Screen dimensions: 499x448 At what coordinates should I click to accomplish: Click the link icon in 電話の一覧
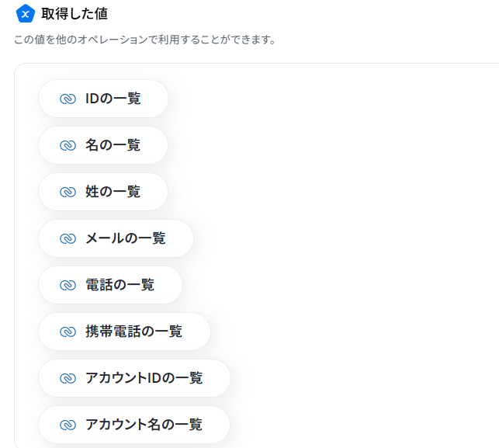point(68,285)
